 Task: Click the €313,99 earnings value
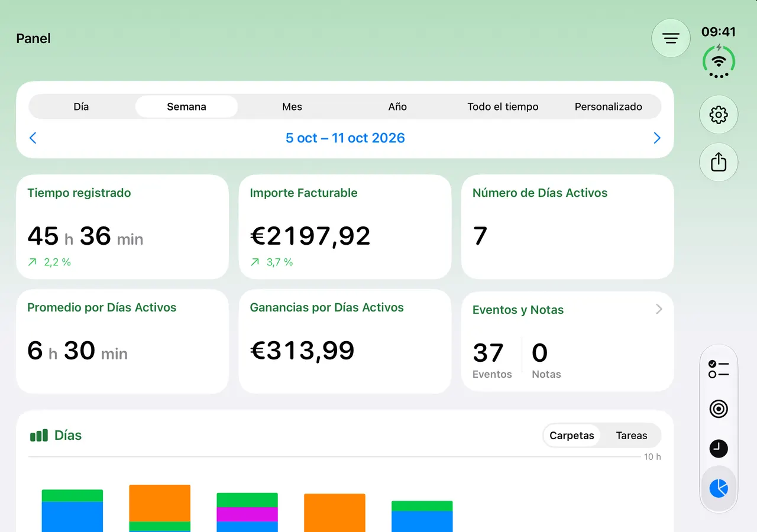pyautogui.click(x=302, y=351)
